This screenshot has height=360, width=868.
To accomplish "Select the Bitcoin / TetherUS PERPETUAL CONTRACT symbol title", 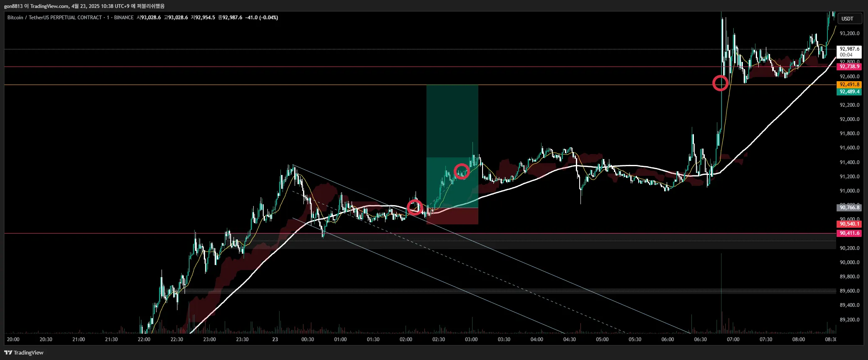I will (x=54, y=18).
